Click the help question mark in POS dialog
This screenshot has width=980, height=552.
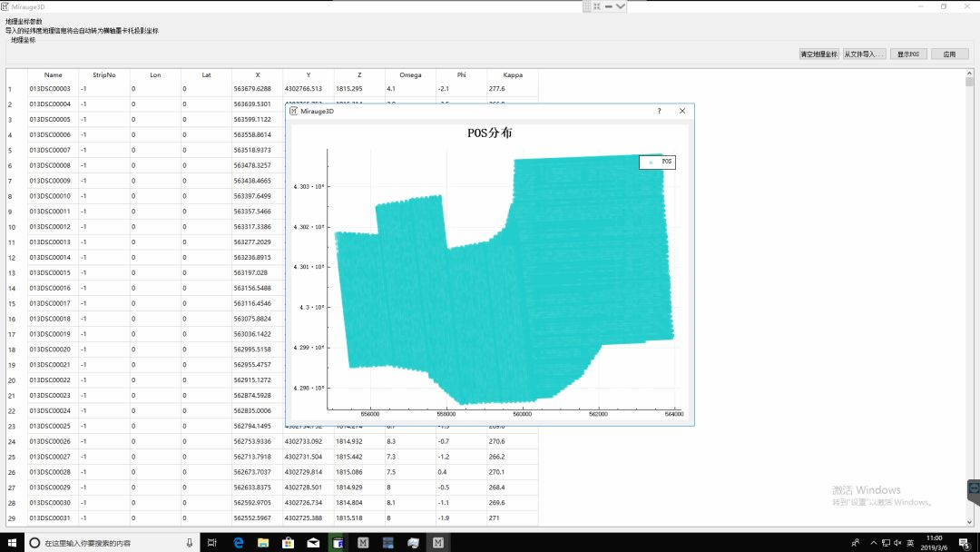click(x=659, y=111)
